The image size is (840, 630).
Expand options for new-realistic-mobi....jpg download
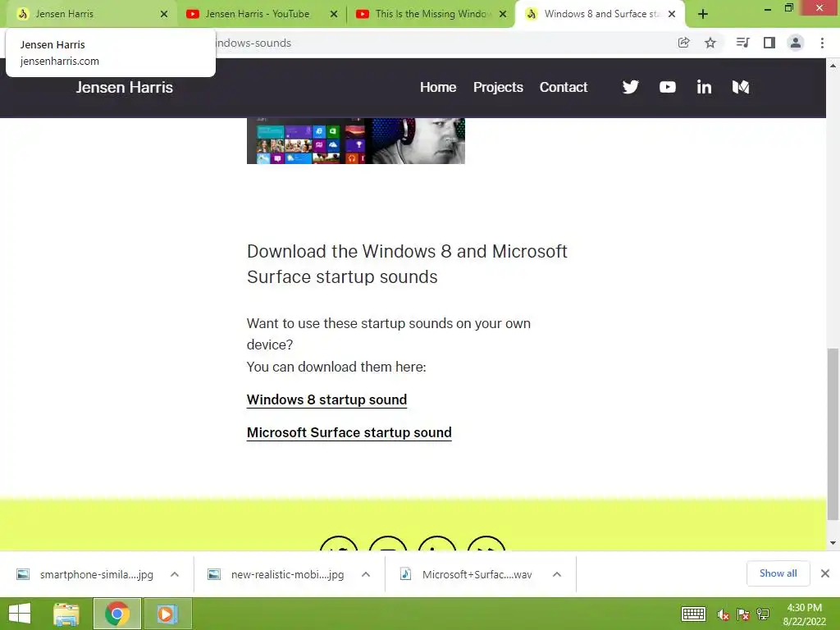click(x=366, y=574)
